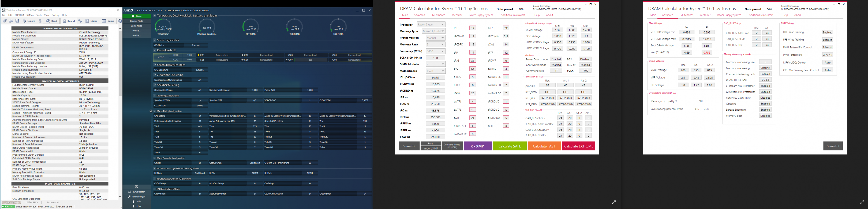Click the gold star on core C 01
Image resolution: width=868 pixels, height=209 pixels.
[199, 55]
